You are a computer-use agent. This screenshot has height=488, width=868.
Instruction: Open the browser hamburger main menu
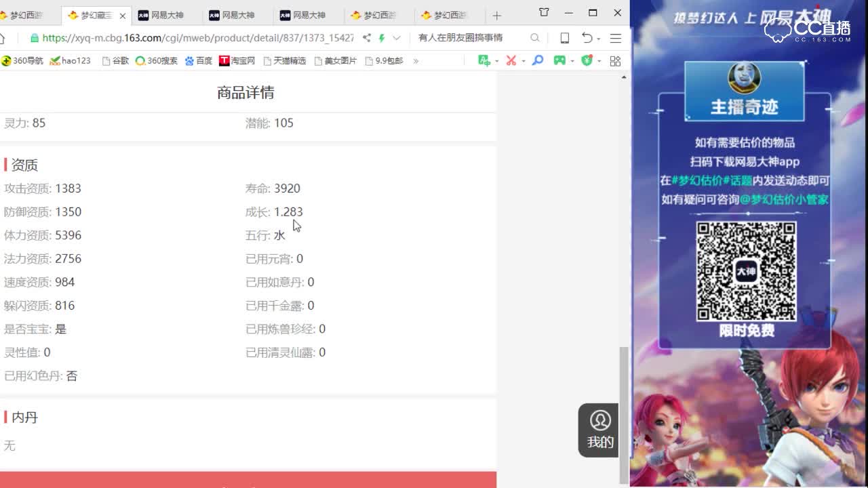(616, 38)
